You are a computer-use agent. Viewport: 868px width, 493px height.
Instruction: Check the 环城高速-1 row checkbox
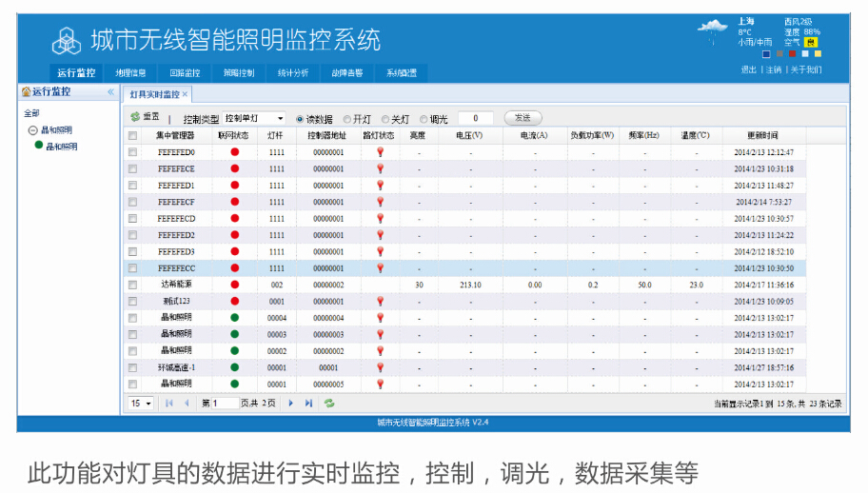[x=133, y=367]
